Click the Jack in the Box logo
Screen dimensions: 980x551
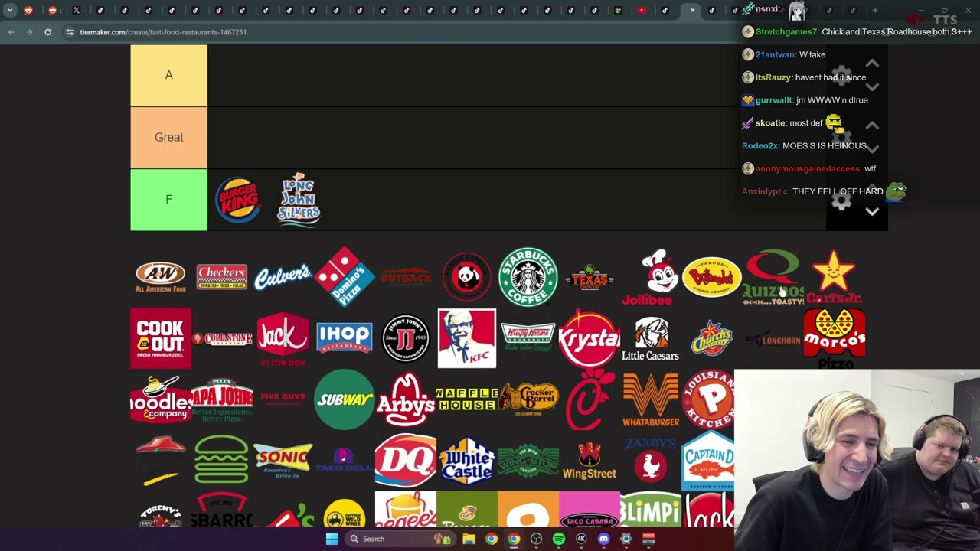click(283, 338)
